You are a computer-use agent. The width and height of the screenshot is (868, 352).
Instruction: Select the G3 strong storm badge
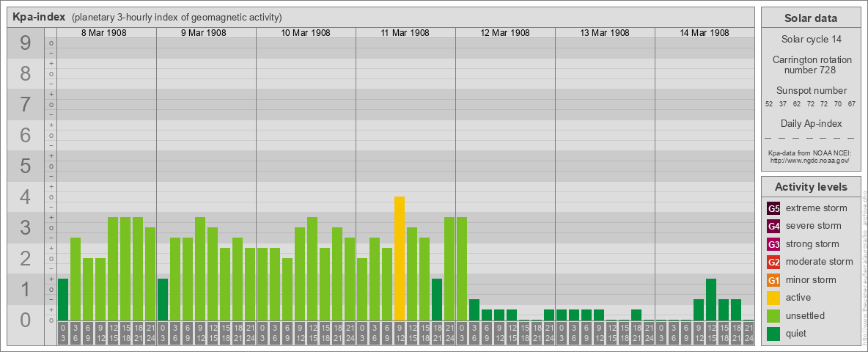coord(773,244)
